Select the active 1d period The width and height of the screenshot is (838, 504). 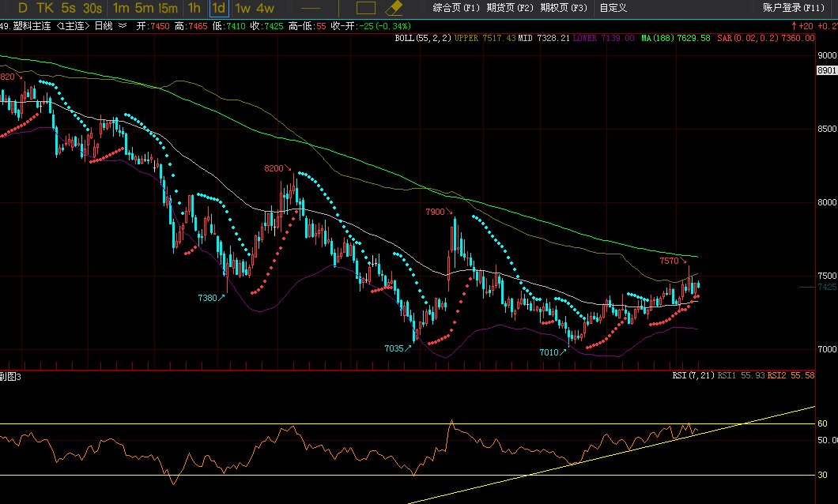(x=218, y=8)
